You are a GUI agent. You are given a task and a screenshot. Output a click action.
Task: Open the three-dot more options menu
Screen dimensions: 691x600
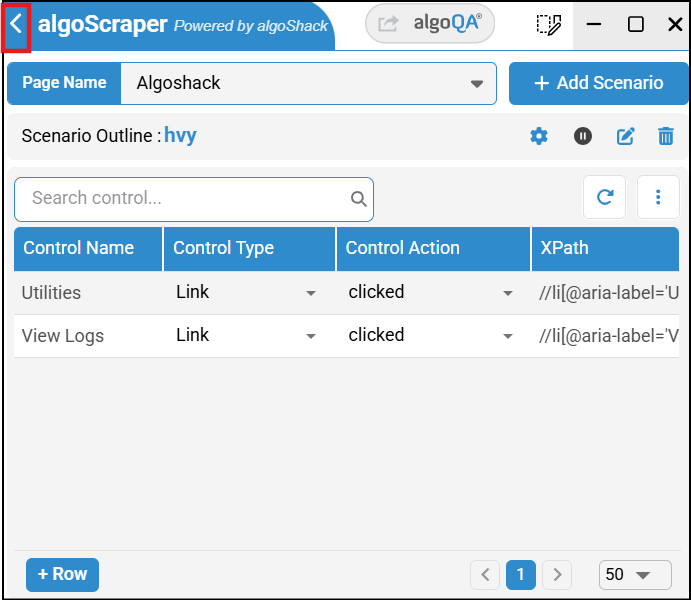(658, 198)
